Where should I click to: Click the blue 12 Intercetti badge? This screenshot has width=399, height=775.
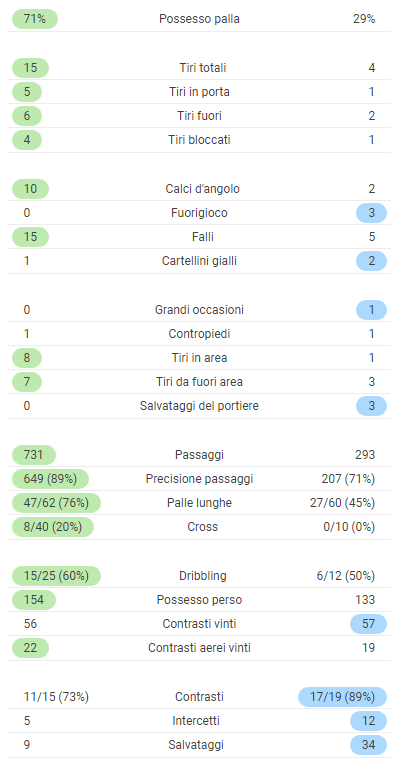click(x=368, y=721)
